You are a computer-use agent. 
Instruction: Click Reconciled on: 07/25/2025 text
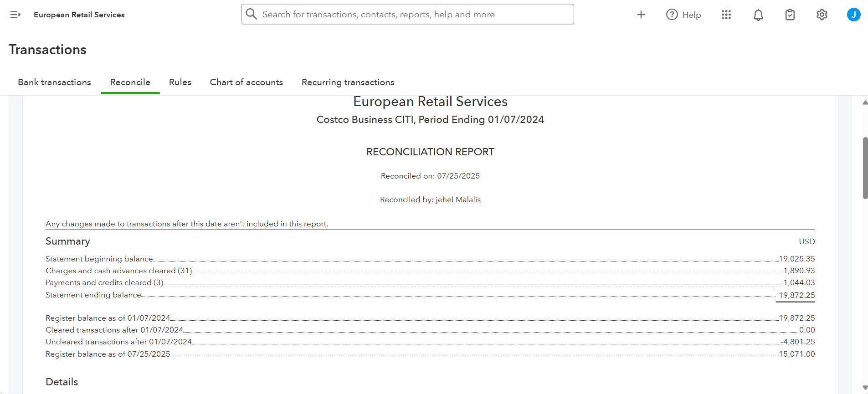click(430, 176)
